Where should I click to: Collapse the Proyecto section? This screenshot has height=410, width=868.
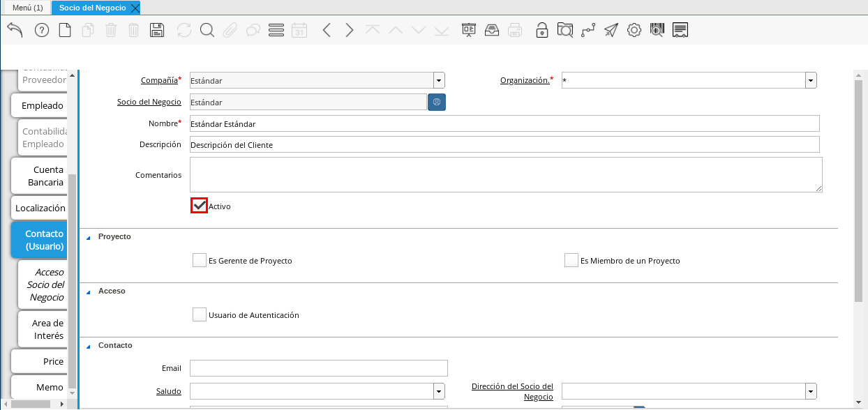coord(88,237)
